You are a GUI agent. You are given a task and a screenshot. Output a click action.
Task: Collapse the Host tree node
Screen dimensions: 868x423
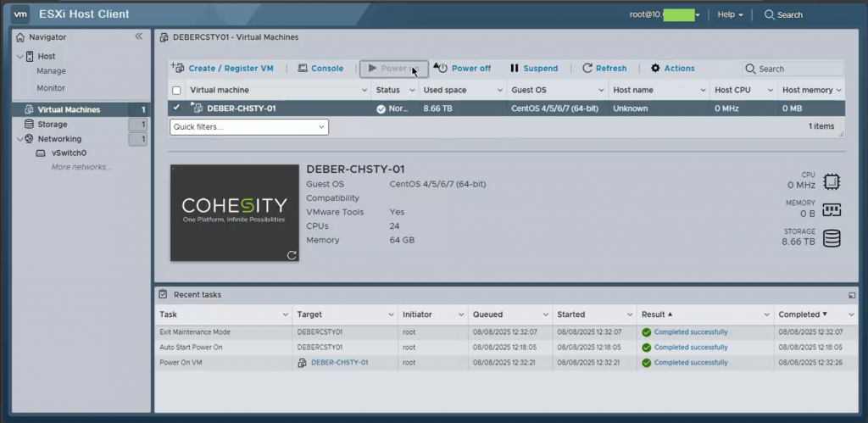[20, 57]
